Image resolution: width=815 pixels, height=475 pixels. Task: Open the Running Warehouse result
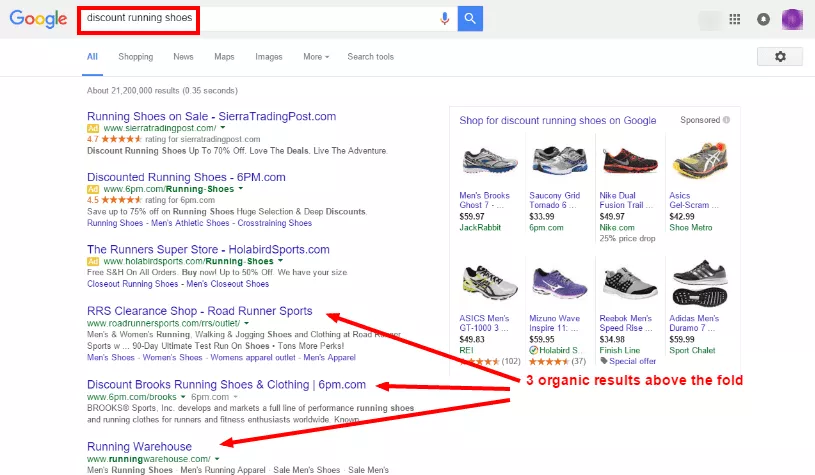coord(139,446)
